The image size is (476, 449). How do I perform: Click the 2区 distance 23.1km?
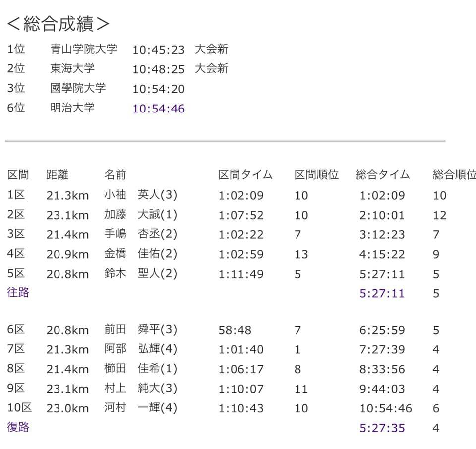point(67,216)
